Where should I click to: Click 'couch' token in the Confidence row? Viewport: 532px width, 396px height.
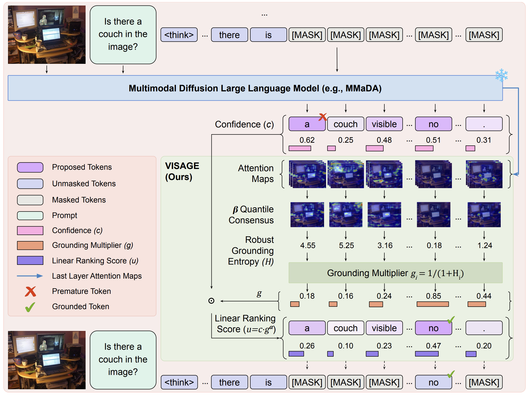346,124
